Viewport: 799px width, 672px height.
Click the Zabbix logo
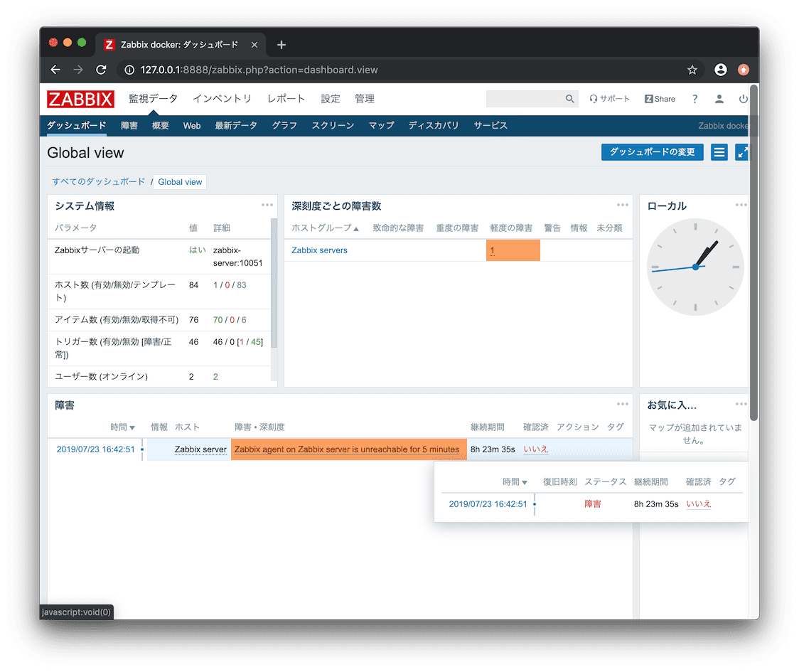coord(80,99)
